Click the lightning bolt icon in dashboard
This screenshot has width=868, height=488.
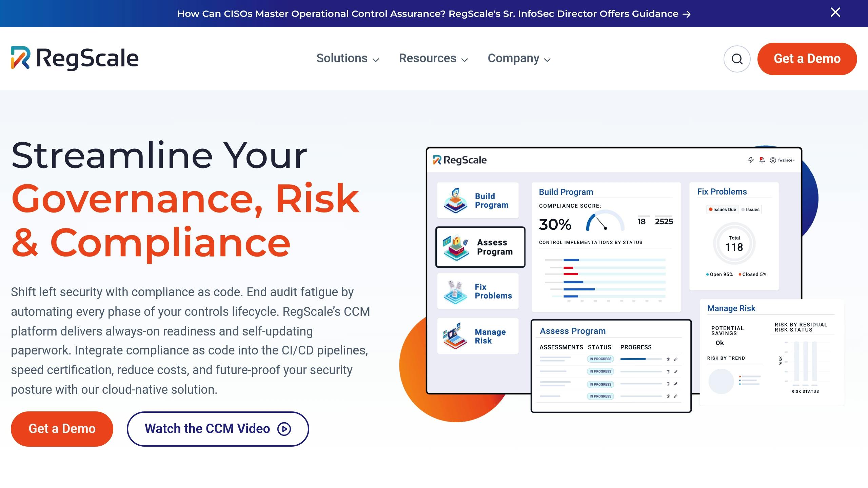click(751, 160)
